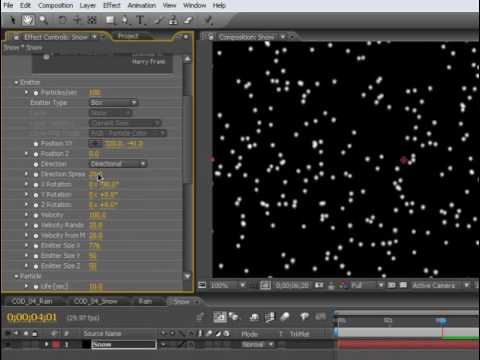The width and height of the screenshot is (480, 360).
Task: Click the Snow layer name field
Action: pyautogui.click(x=124, y=344)
